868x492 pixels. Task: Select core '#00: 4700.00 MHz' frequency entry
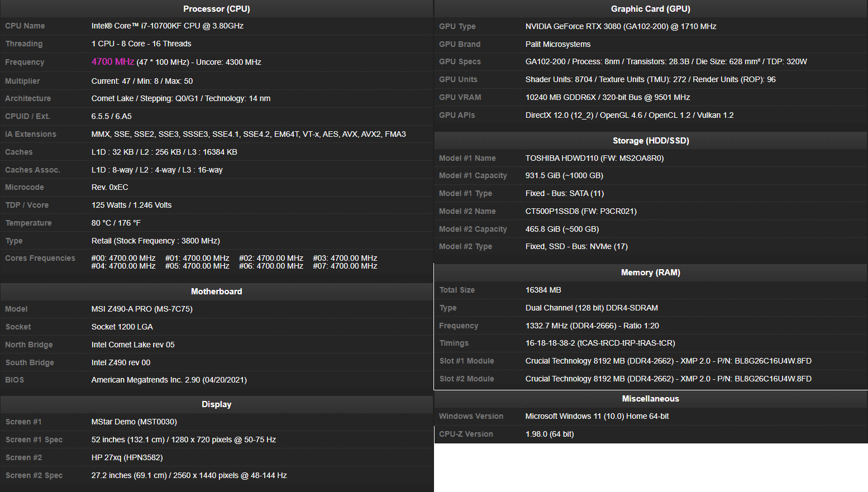click(x=123, y=258)
